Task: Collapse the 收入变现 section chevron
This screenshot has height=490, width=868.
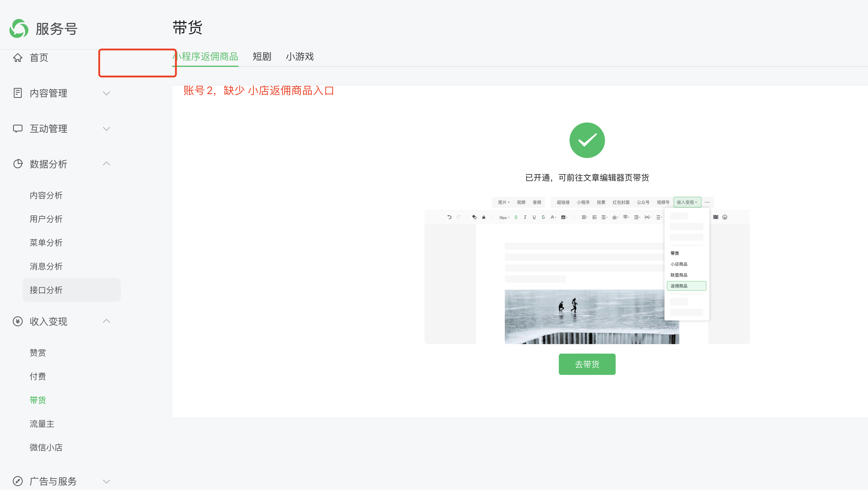Action: click(107, 321)
